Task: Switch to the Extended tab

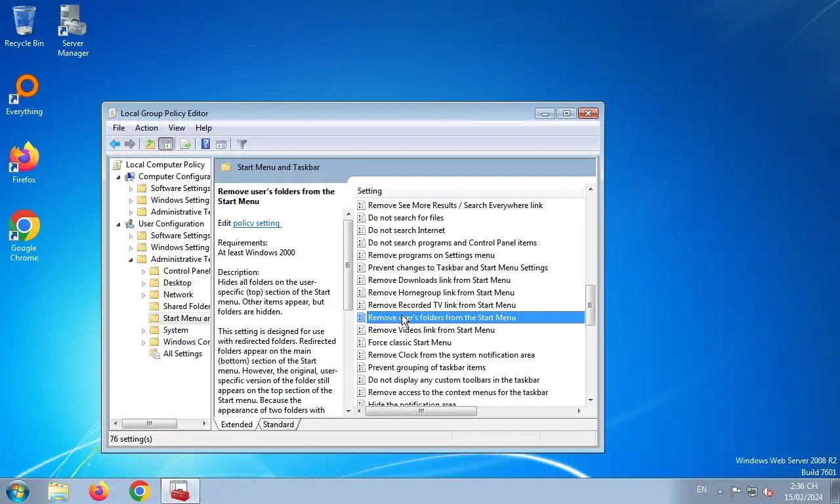Action: [237, 425]
